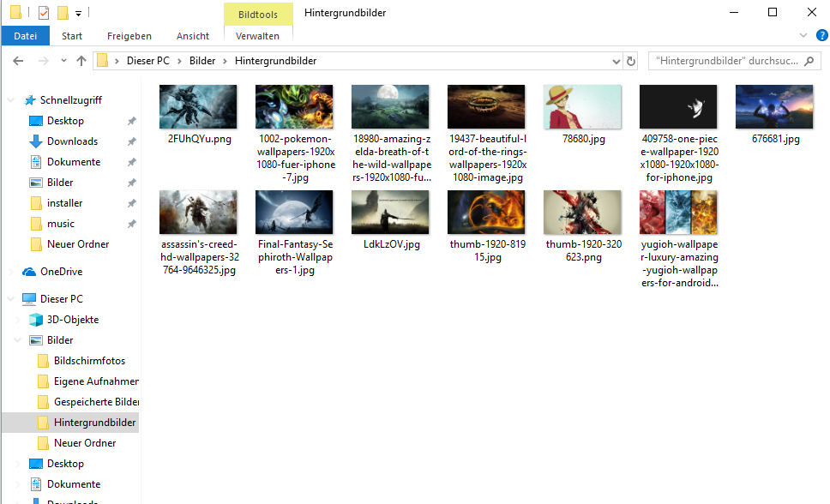Open the music quick access folder

tap(60, 224)
